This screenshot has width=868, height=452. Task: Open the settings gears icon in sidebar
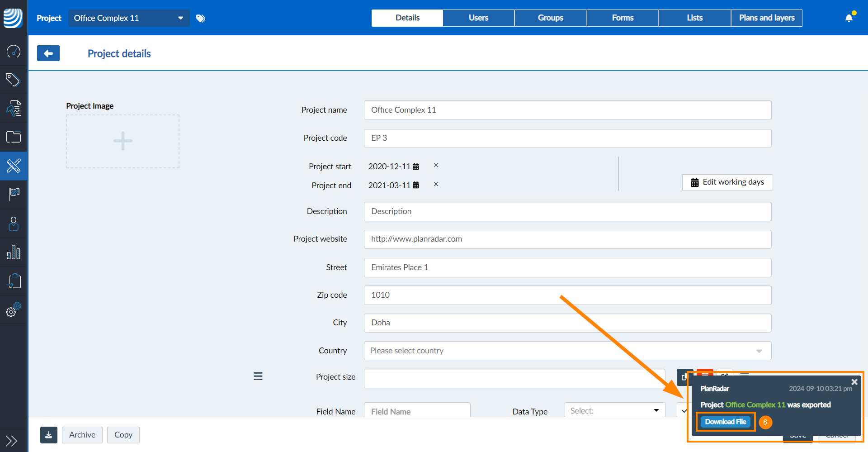(x=14, y=309)
